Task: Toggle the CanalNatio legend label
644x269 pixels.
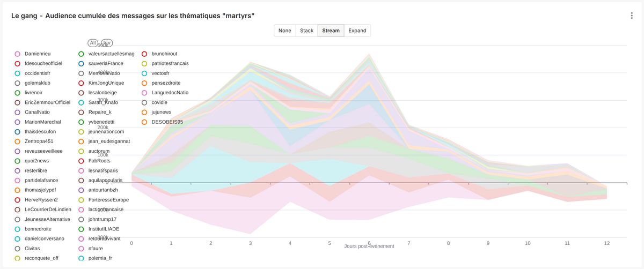Action: point(39,112)
